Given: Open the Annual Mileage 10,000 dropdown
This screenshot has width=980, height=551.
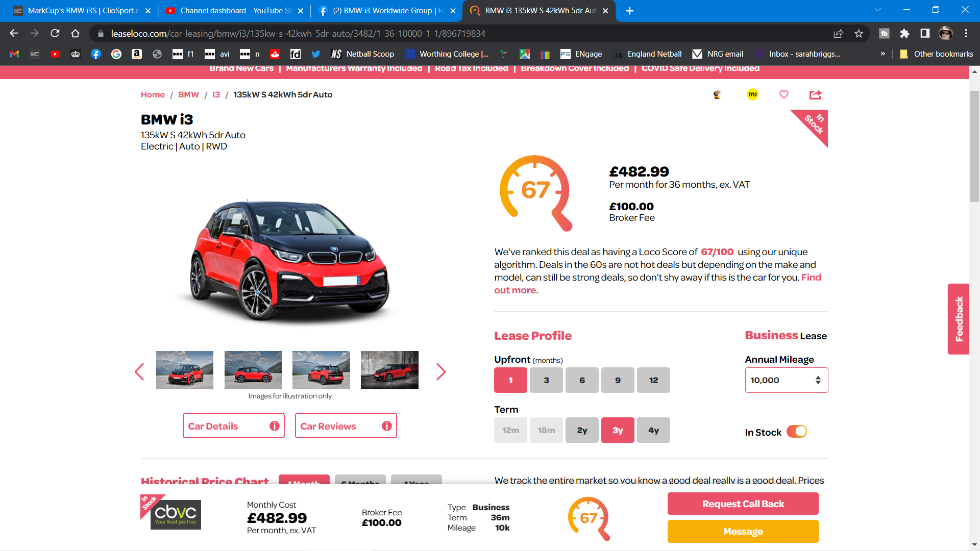Looking at the screenshot, I should [786, 380].
